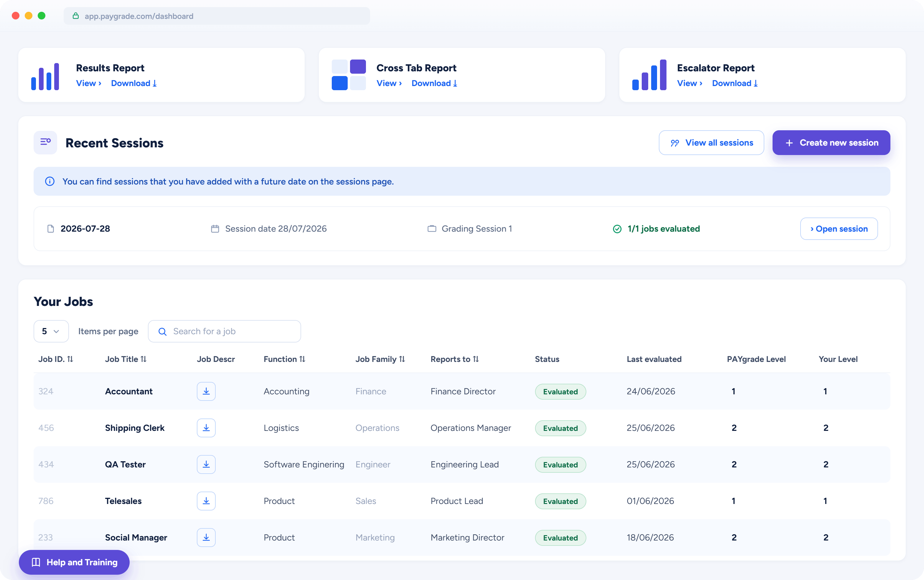Click Create new session button
924x580 pixels.
[831, 143]
